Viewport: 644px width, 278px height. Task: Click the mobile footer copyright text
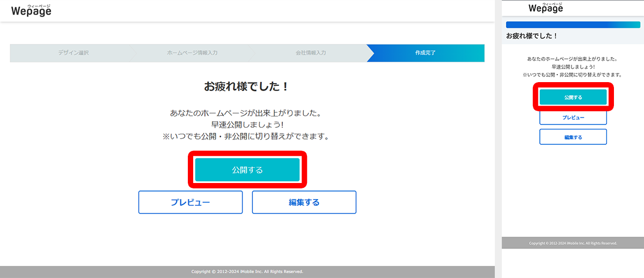pyautogui.click(x=573, y=243)
